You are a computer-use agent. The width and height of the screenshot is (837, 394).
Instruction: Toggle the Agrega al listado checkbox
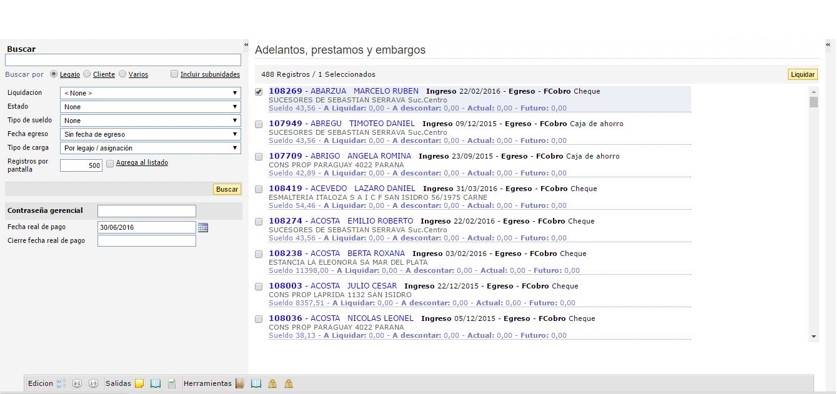click(110, 163)
